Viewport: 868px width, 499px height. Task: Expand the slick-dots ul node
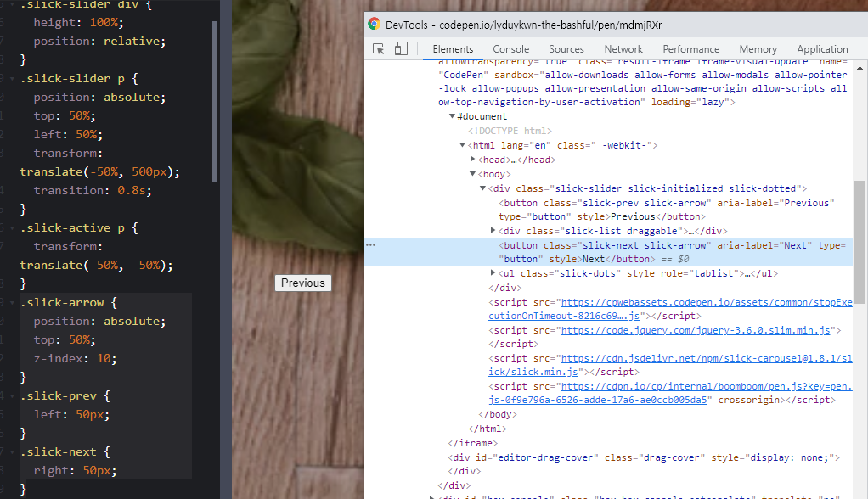[x=493, y=272]
